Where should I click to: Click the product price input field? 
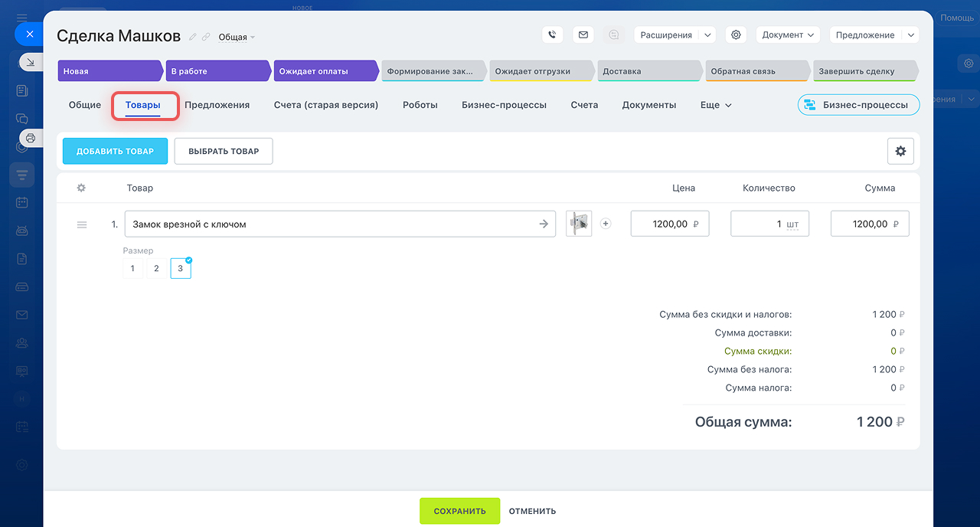pos(663,224)
